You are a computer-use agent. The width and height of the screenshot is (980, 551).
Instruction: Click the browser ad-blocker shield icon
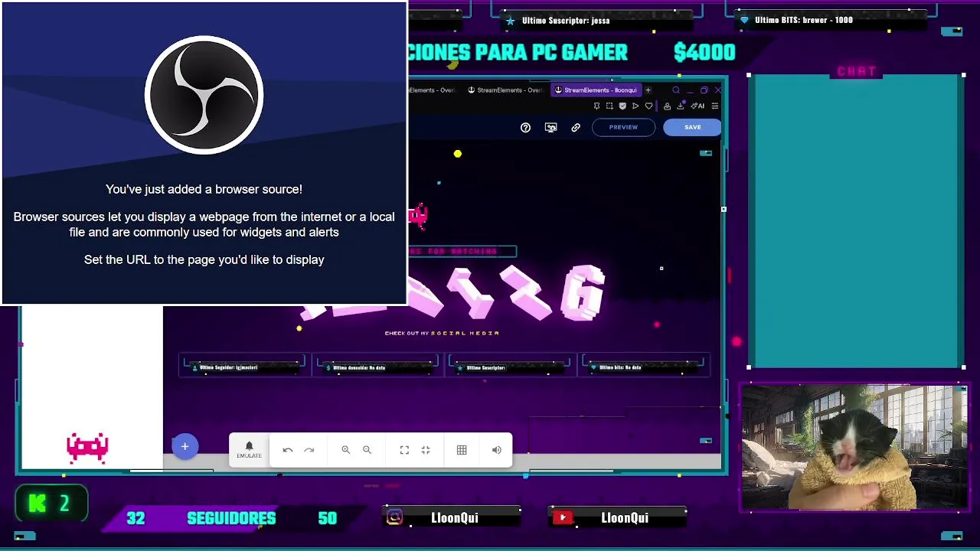click(x=622, y=106)
